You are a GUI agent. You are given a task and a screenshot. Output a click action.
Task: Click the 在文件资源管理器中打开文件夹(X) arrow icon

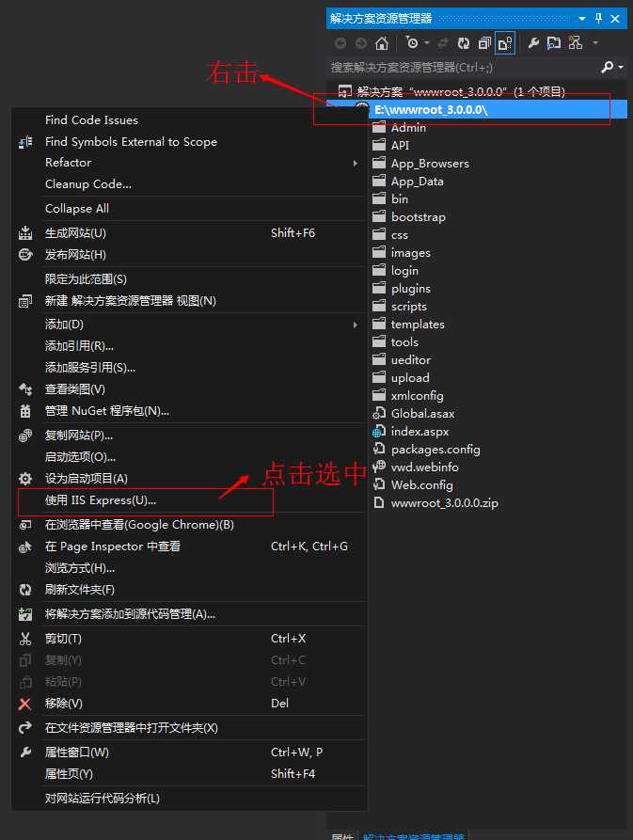click(x=25, y=728)
